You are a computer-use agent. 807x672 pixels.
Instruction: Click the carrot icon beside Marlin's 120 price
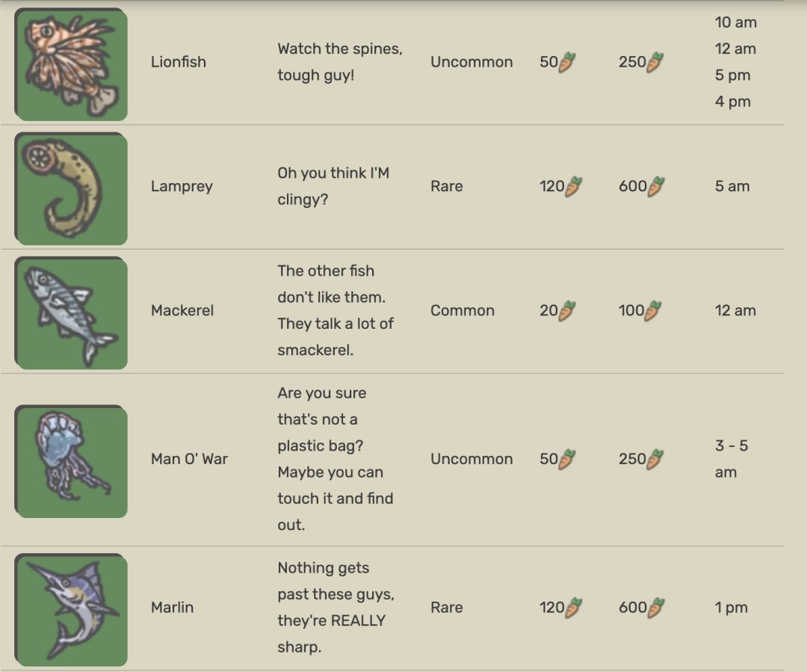(x=573, y=608)
